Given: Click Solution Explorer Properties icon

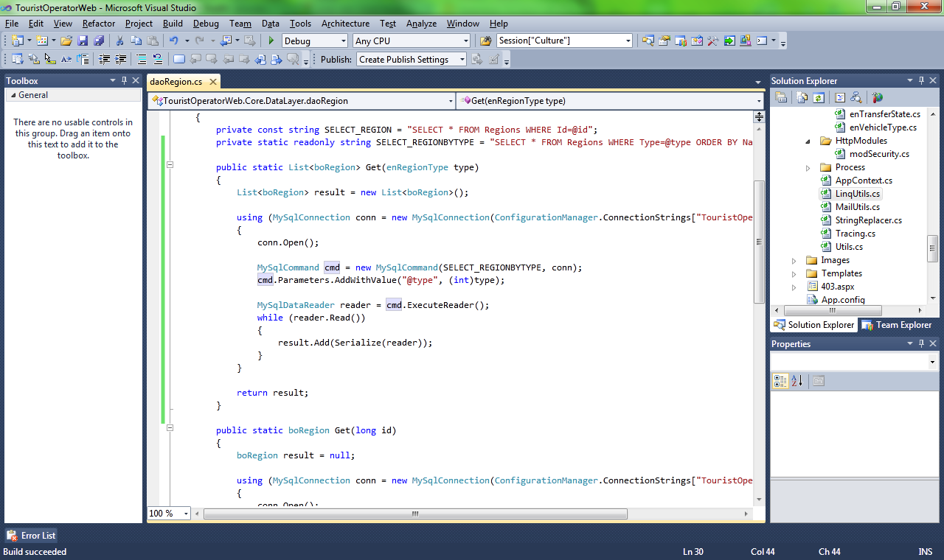Looking at the screenshot, I should [782, 97].
